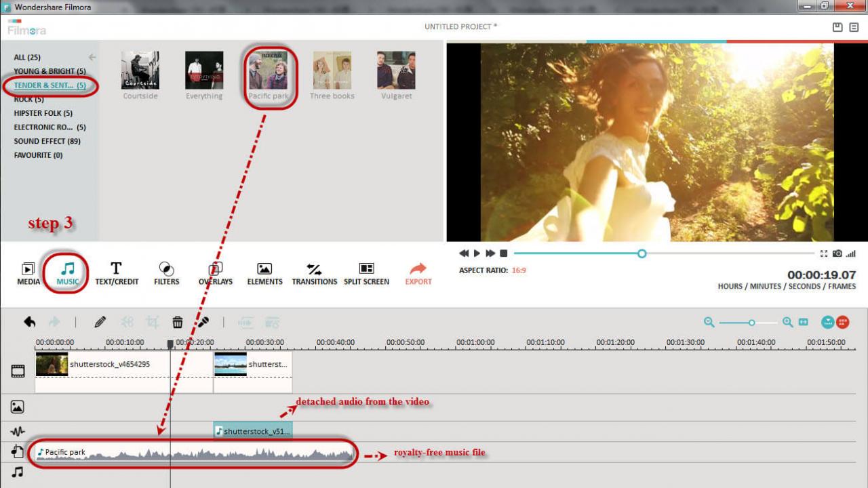Select the detached shutterstock_v51... audio clip
Viewport: 868px width, 488px height.
[x=253, y=430]
